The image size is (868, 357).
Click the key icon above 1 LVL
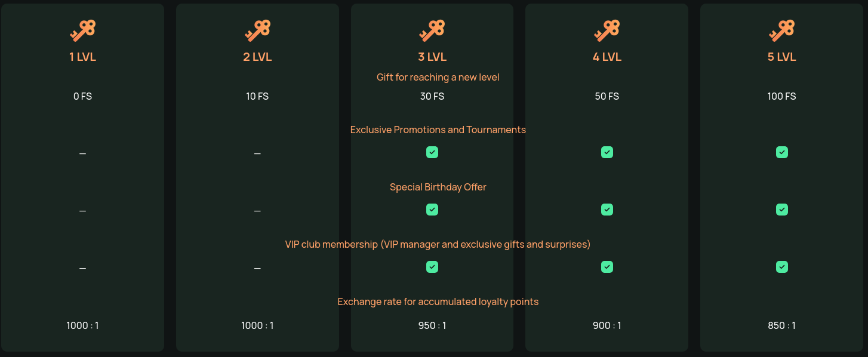coord(82,30)
